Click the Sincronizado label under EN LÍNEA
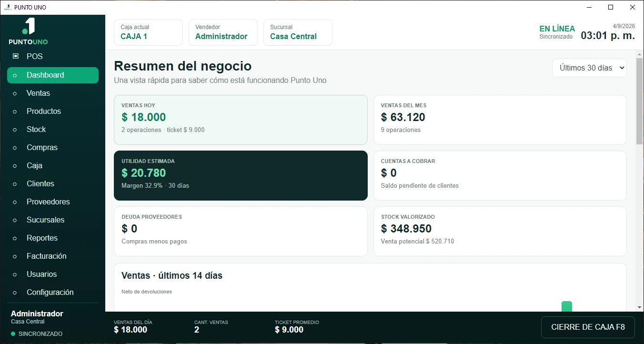Image resolution: width=644 pixels, height=344 pixels. [556, 37]
